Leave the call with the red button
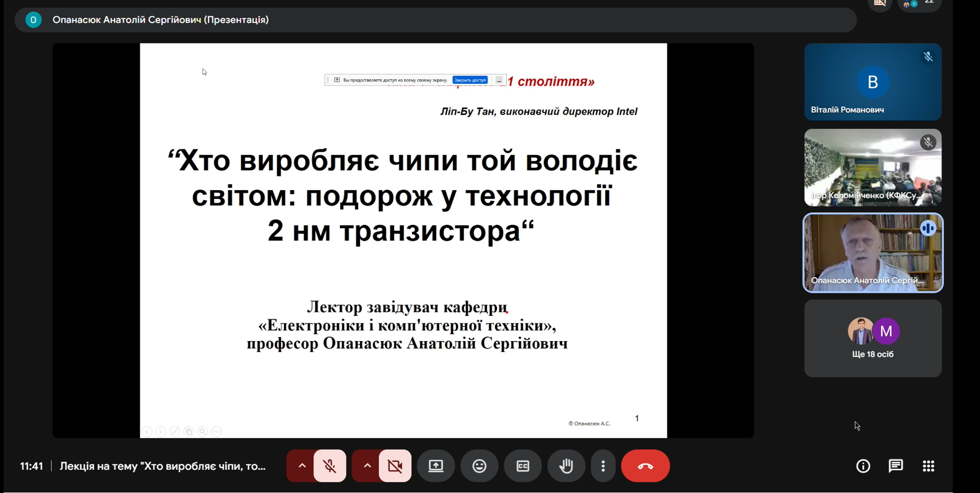The width and height of the screenshot is (980, 493). [645, 466]
